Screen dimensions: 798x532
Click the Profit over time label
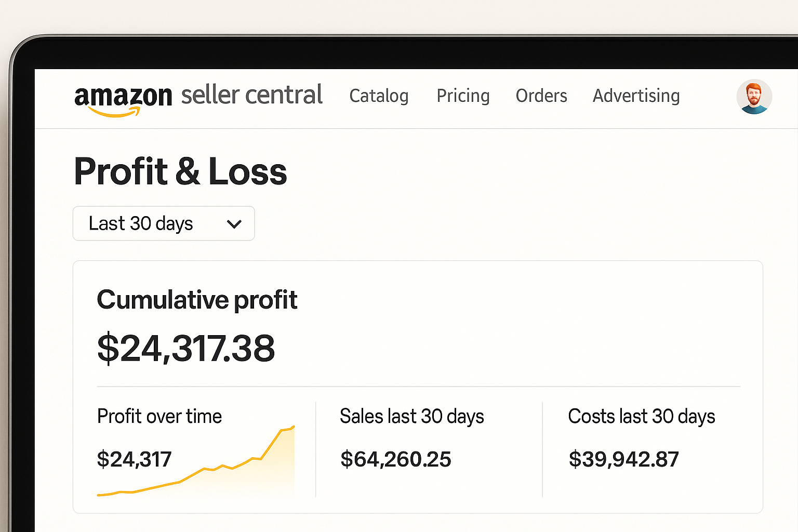click(159, 416)
